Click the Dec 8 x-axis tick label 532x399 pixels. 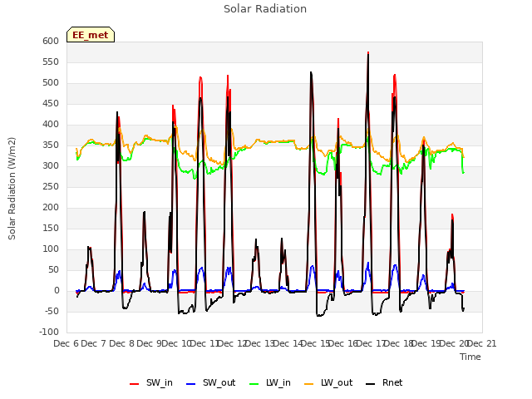click(x=122, y=343)
